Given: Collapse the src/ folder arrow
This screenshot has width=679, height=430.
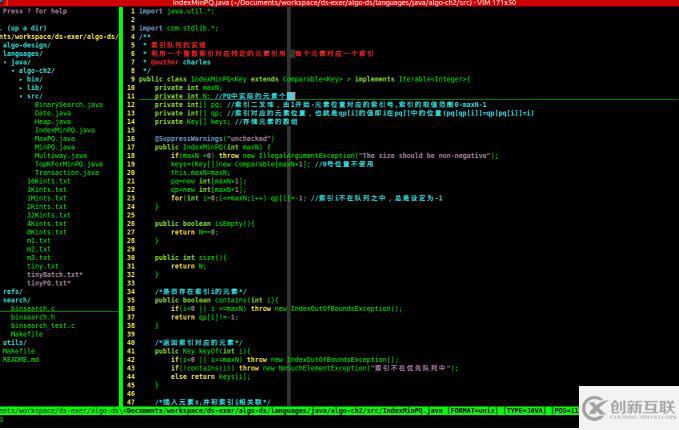Looking at the screenshot, I should [x=21, y=97].
